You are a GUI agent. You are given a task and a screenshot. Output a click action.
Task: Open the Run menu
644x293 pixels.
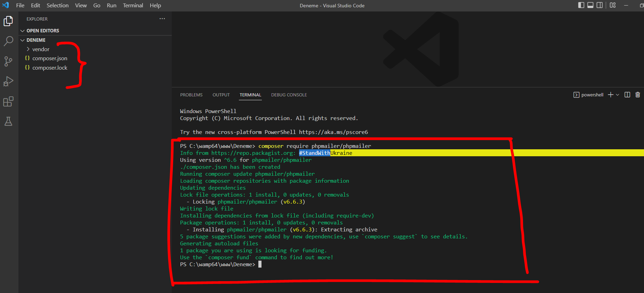point(112,6)
